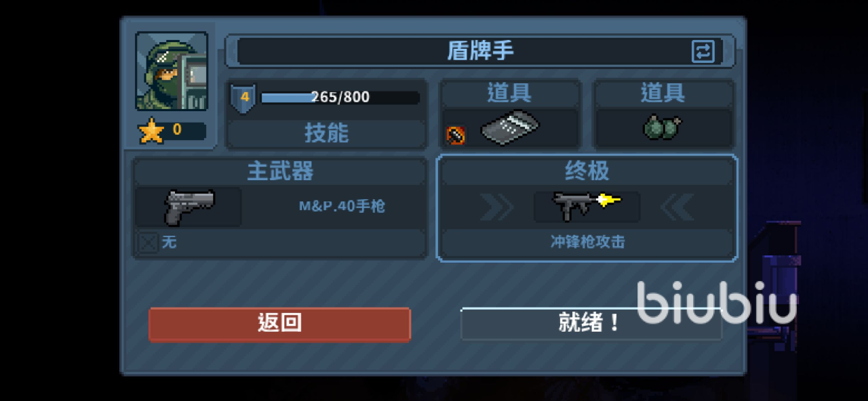Viewport: 868px width, 401px height.
Task: Open the 主武器 primary weapon header
Action: point(280,171)
